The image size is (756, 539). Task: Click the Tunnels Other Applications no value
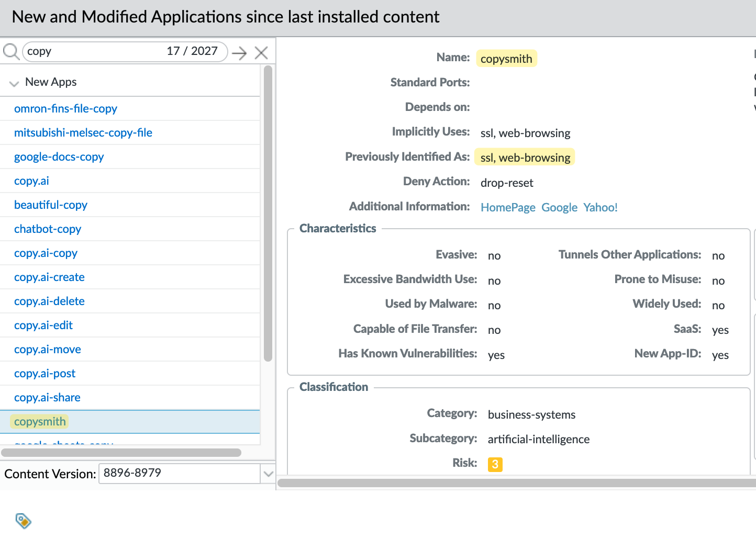click(x=718, y=255)
